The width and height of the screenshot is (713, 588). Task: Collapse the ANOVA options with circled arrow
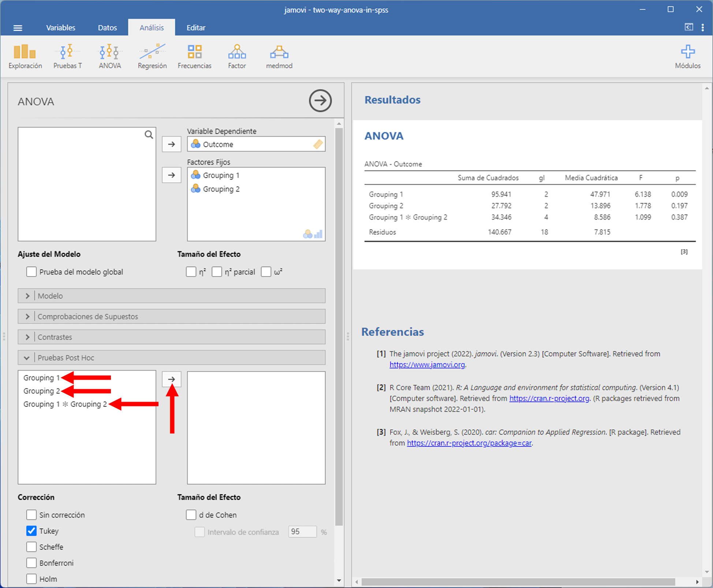click(x=320, y=101)
